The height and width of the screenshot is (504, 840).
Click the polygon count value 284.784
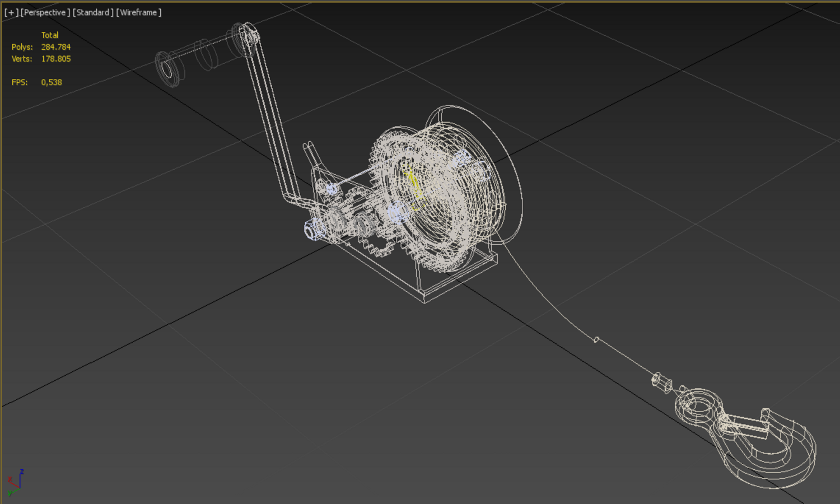[56, 47]
